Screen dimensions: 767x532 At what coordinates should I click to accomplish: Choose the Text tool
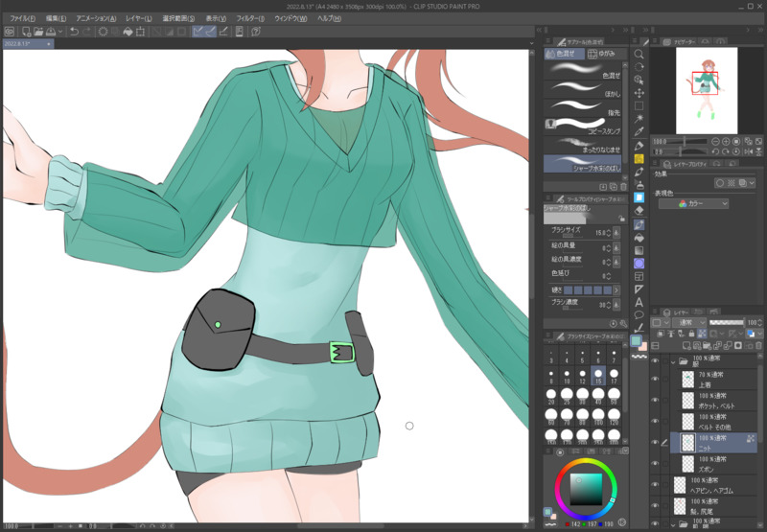(x=639, y=302)
